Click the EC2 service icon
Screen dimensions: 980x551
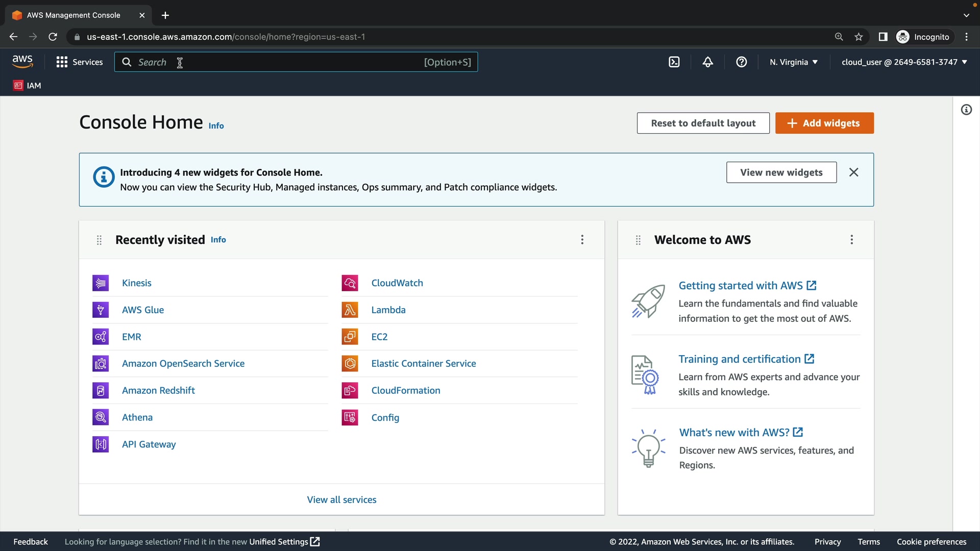pyautogui.click(x=350, y=337)
